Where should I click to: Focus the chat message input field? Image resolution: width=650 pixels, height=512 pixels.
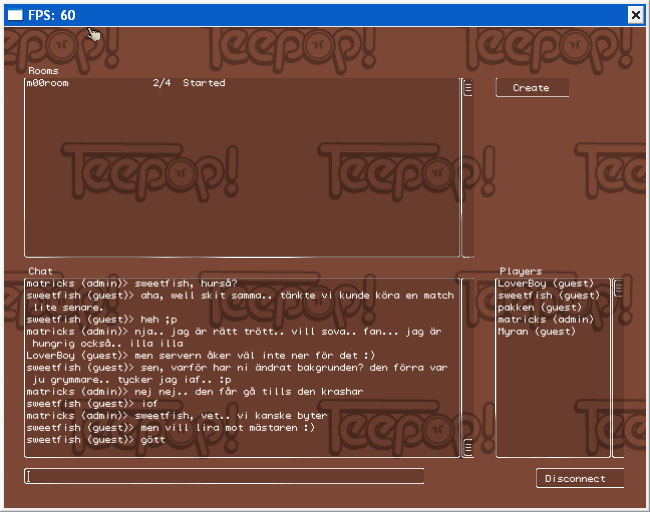click(x=224, y=476)
